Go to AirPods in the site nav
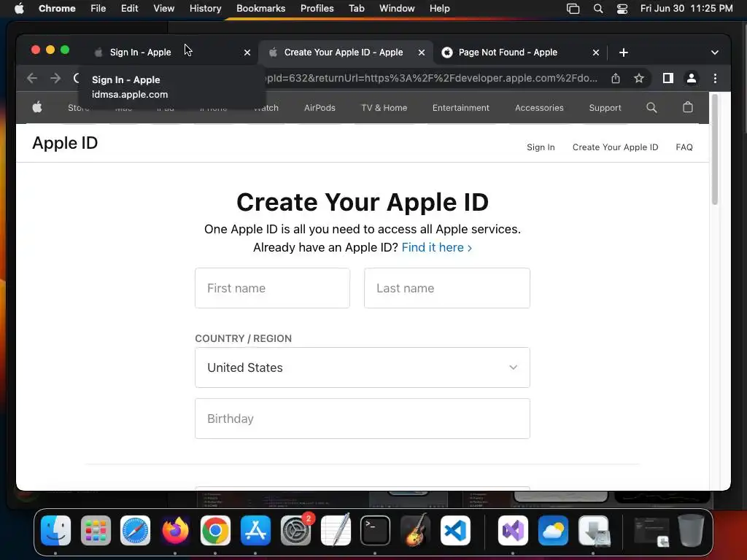The width and height of the screenshot is (747, 560). (320, 108)
